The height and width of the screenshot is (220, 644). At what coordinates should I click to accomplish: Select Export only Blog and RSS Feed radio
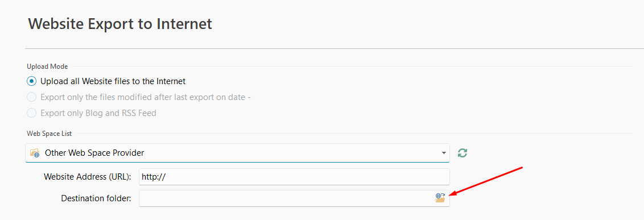coord(32,113)
